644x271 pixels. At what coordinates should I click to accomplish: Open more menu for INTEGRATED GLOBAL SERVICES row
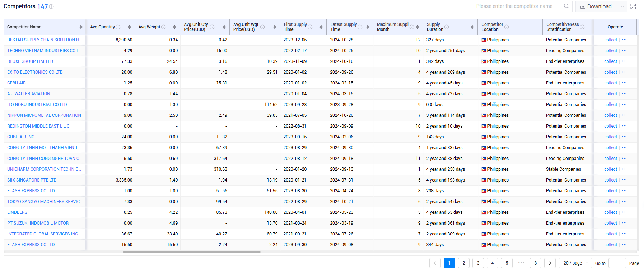(x=624, y=234)
